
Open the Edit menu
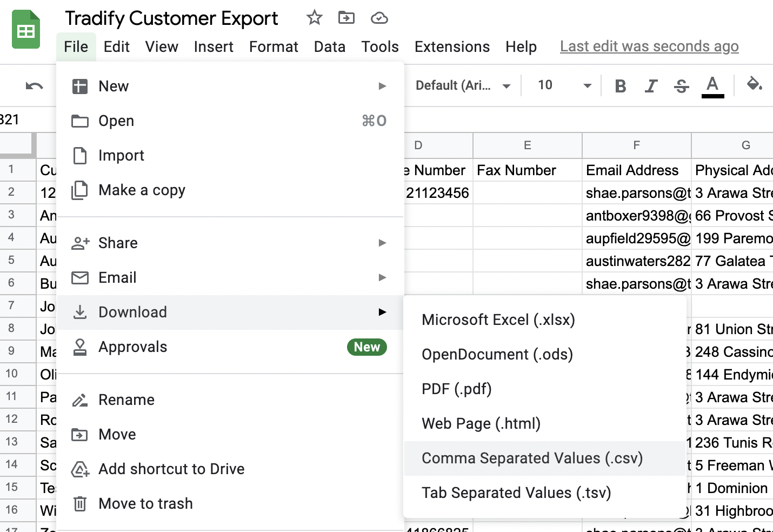point(116,46)
